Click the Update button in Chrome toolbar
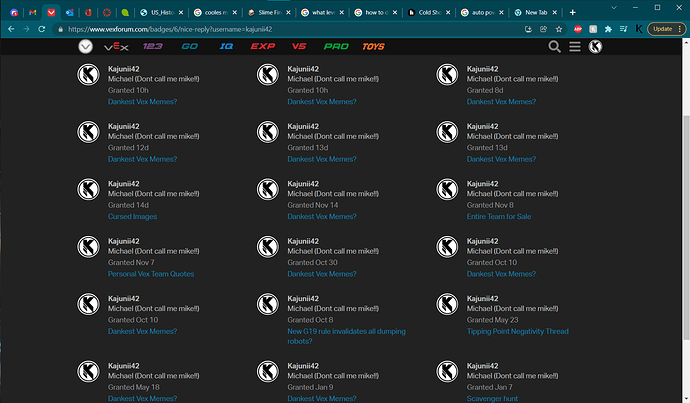This screenshot has height=403, width=690. coord(667,29)
